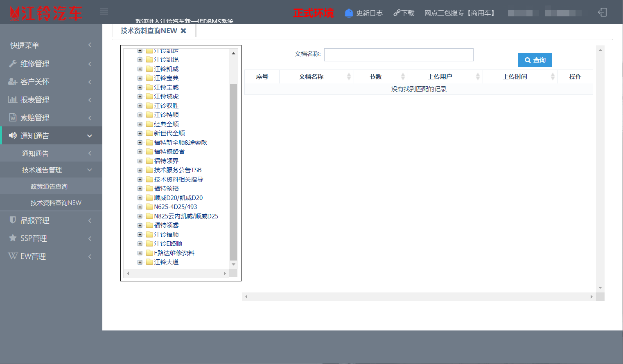Open the 更新日志 update log
The image size is (623, 364).
pyautogui.click(x=364, y=13)
